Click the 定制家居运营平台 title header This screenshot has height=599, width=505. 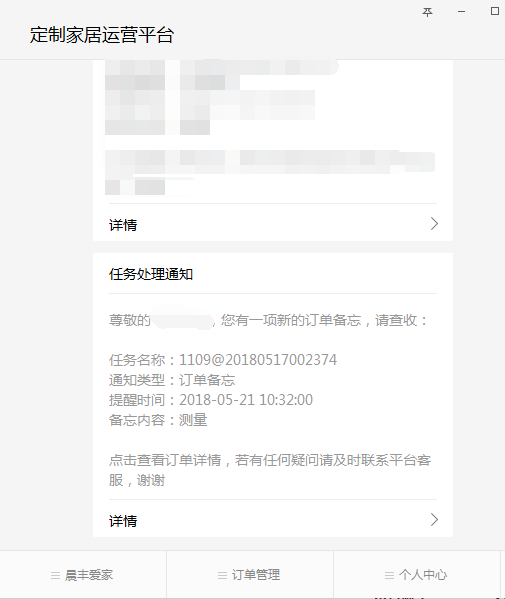point(102,35)
